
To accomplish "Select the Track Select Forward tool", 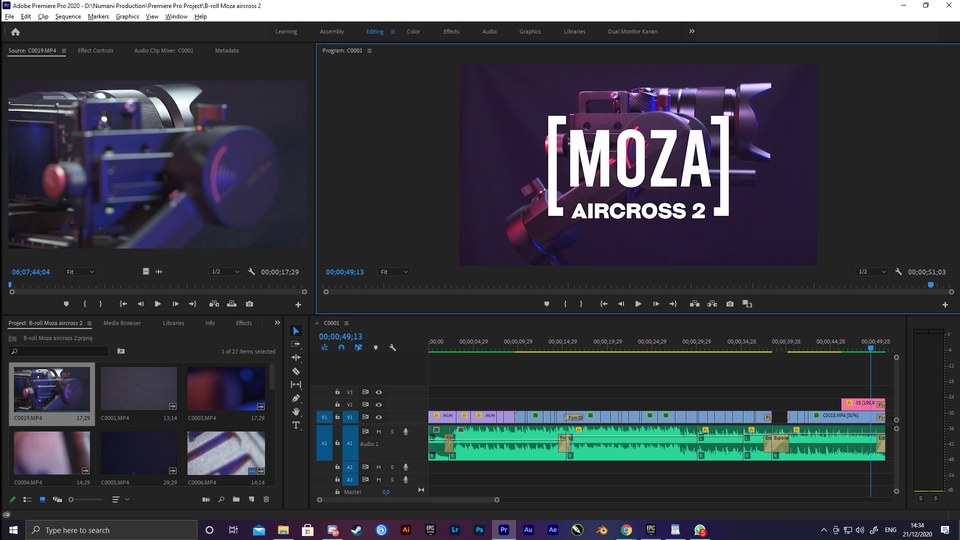I will pyautogui.click(x=296, y=344).
